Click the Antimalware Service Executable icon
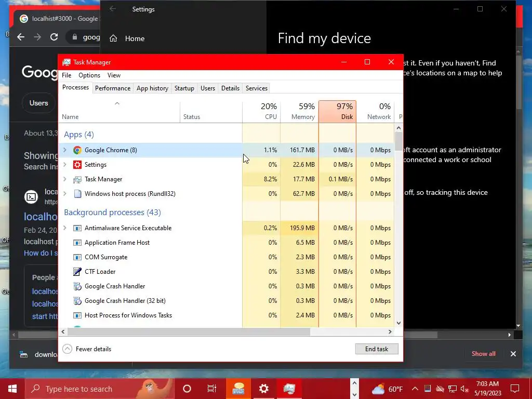This screenshot has width=532, height=399. pos(77,228)
